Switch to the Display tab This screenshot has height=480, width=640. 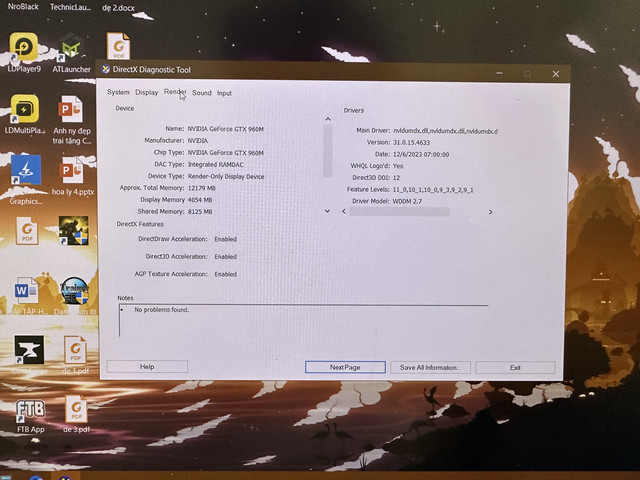click(x=147, y=93)
